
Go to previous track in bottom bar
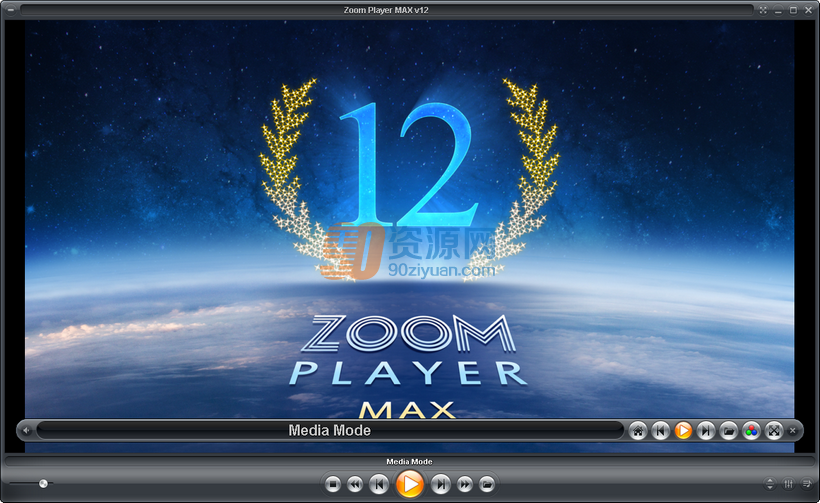(x=379, y=485)
